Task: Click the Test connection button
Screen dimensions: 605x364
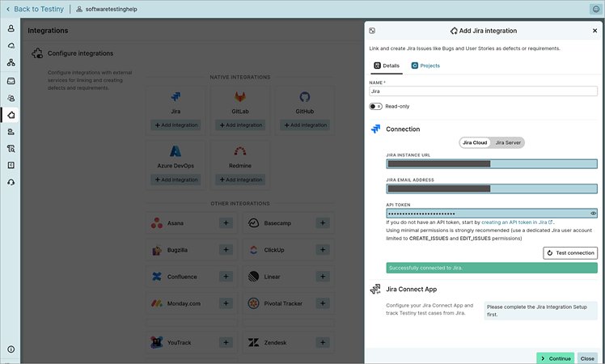Action: pos(570,253)
